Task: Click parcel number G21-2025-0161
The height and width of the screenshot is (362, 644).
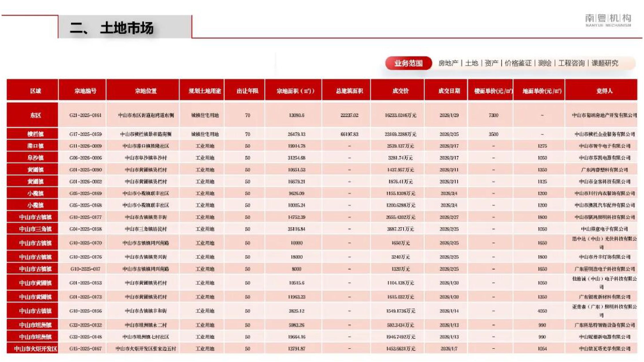Action: coord(85,115)
